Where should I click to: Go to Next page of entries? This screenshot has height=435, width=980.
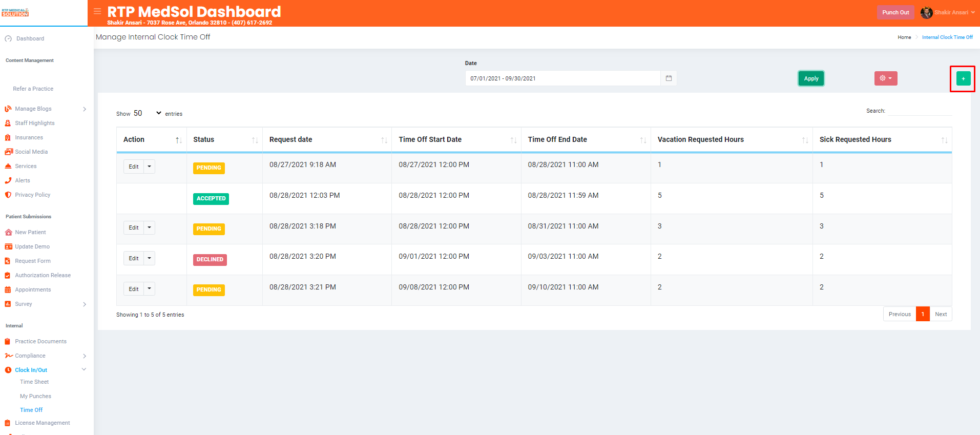click(x=941, y=314)
